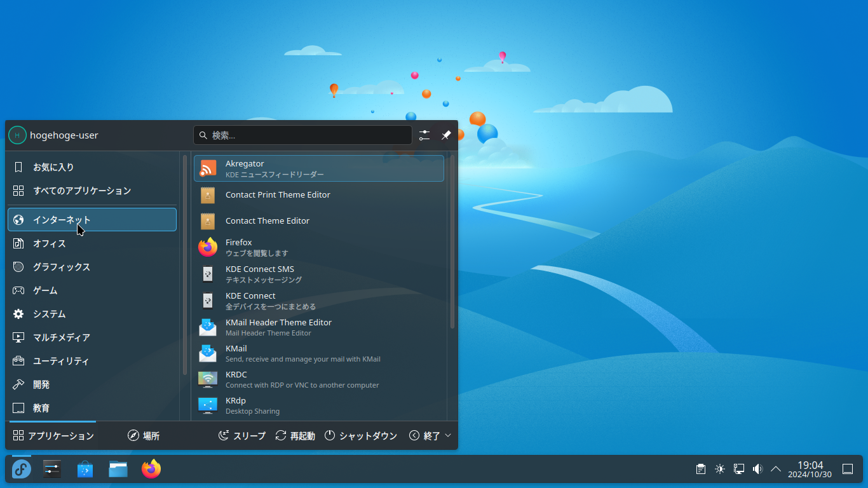Select ゲーム category
The height and width of the screenshot is (488, 868).
tap(92, 290)
